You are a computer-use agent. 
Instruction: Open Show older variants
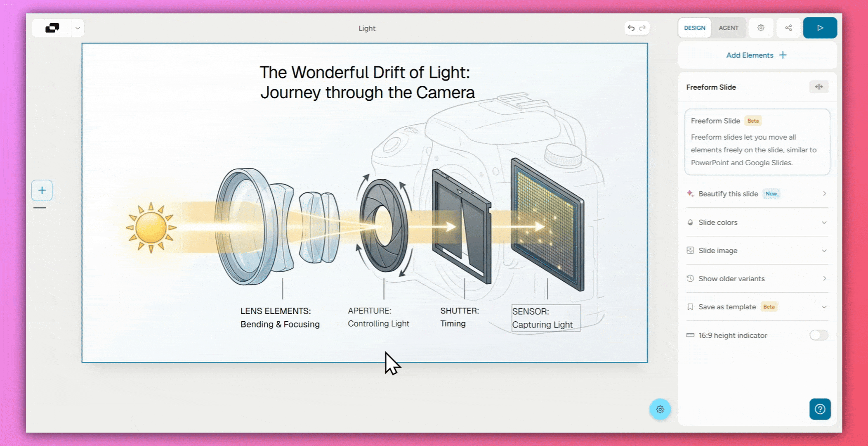point(756,279)
